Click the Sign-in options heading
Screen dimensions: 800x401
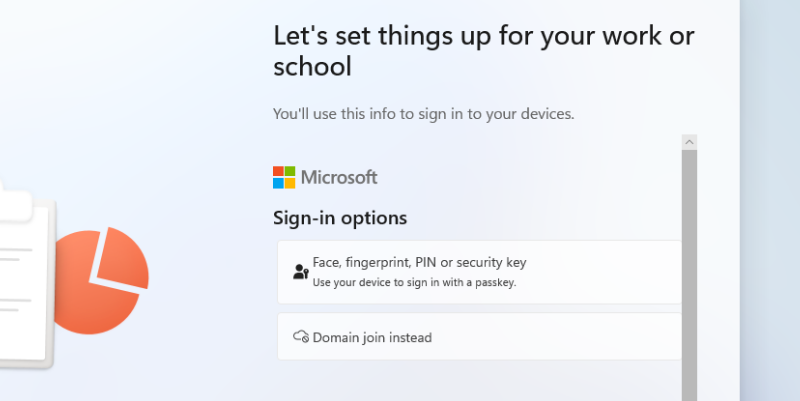click(x=340, y=217)
